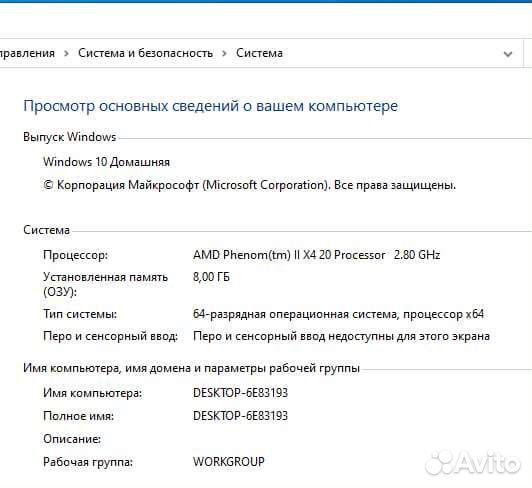
Task: Click the 'Тип системы:' label
Action: point(80,314)
